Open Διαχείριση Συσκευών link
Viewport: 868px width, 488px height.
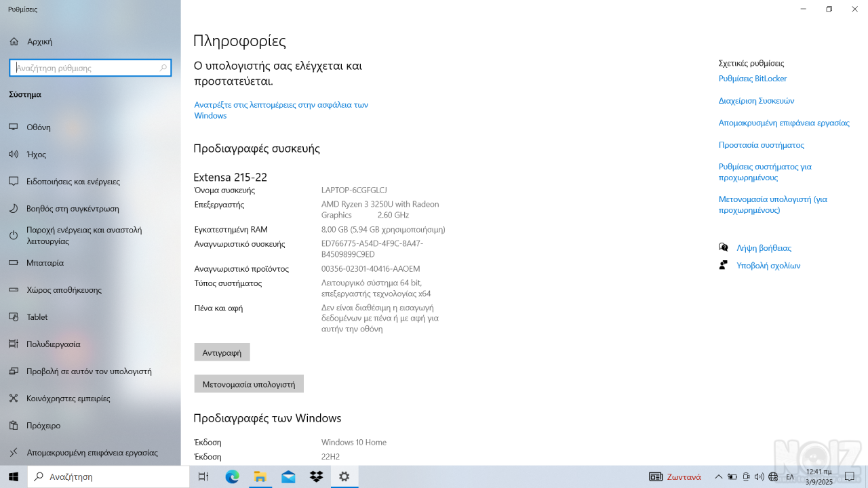(x=756, y=100)
